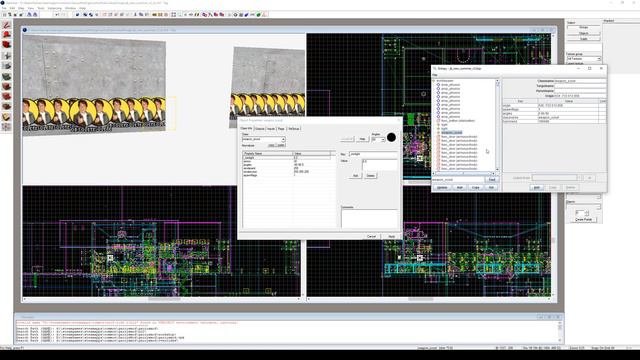
Task: Switch to the Outputs tab
Action: click(260, 129)
